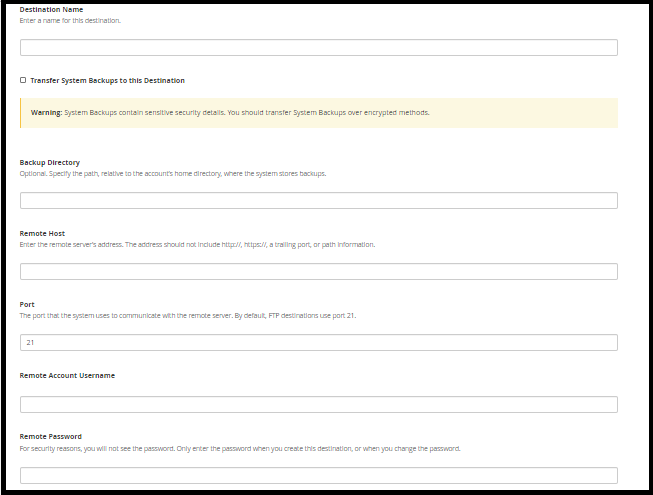Click the Remote Password heading label
Image resolution: width=653 pixels, height=495 pixels.
coord(50,436)
